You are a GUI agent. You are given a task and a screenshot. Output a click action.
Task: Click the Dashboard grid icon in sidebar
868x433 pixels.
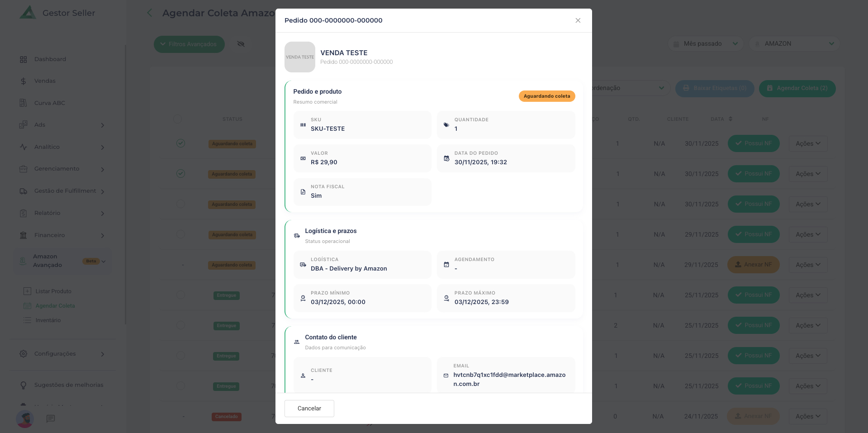point(24,59)
